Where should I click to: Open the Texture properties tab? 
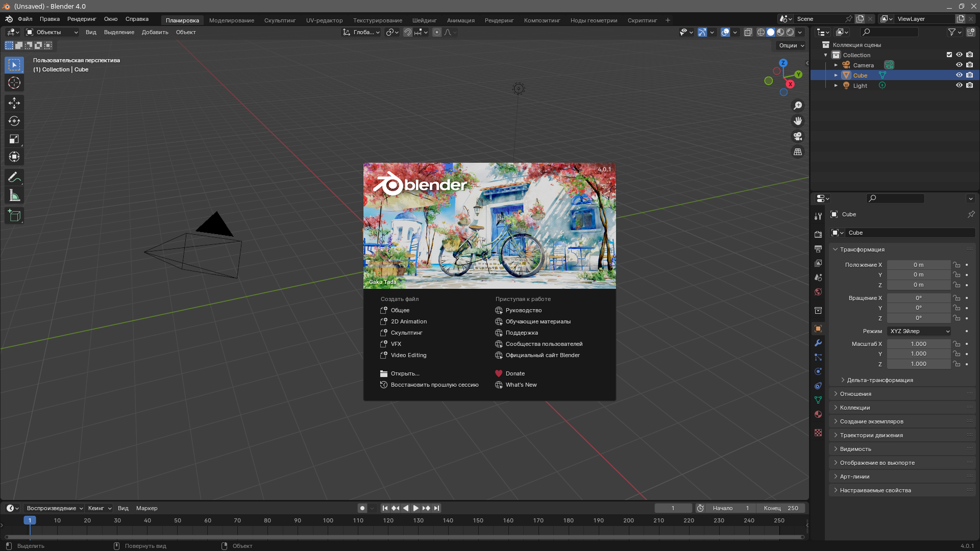[818, 433]
